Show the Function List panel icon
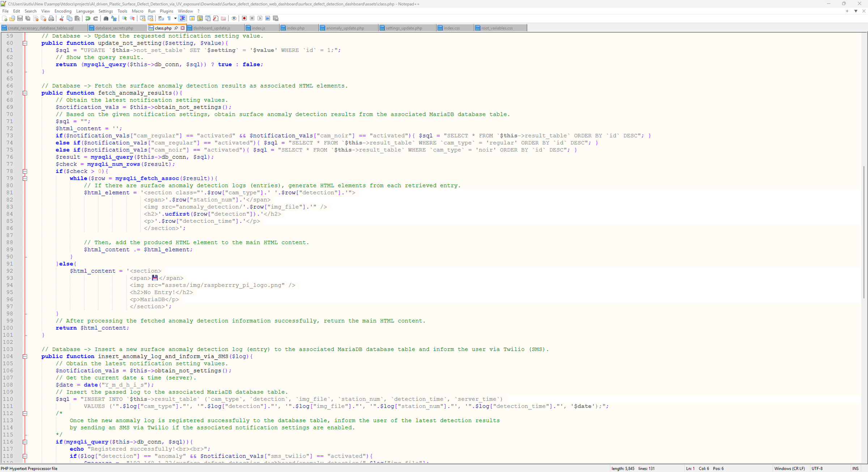This screenshot has height=472, width=868. pyautogui.click(x=216, y=18)
